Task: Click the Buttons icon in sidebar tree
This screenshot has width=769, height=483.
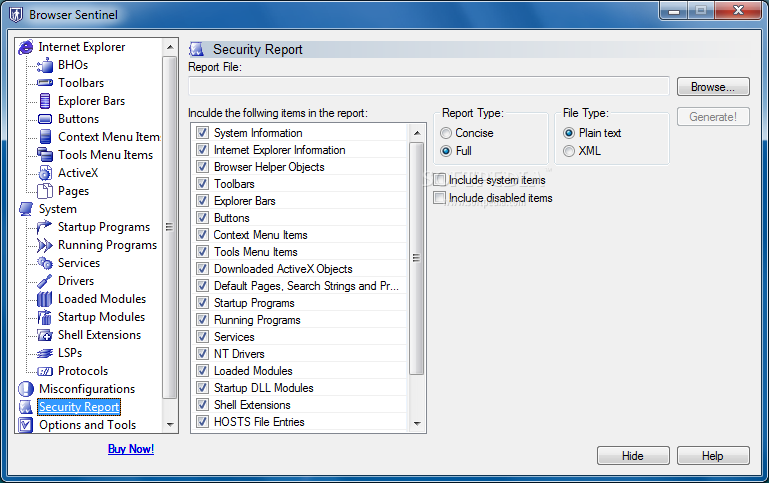Action: point(45,119)
